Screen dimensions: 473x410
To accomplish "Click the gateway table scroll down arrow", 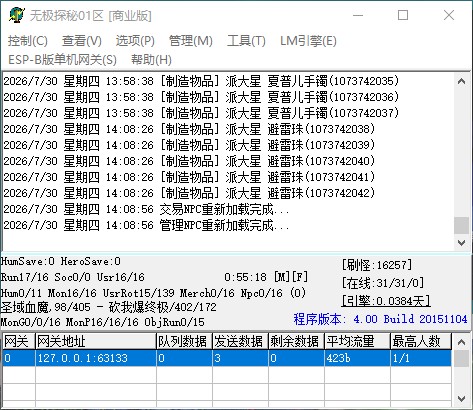I will point(462,398).
